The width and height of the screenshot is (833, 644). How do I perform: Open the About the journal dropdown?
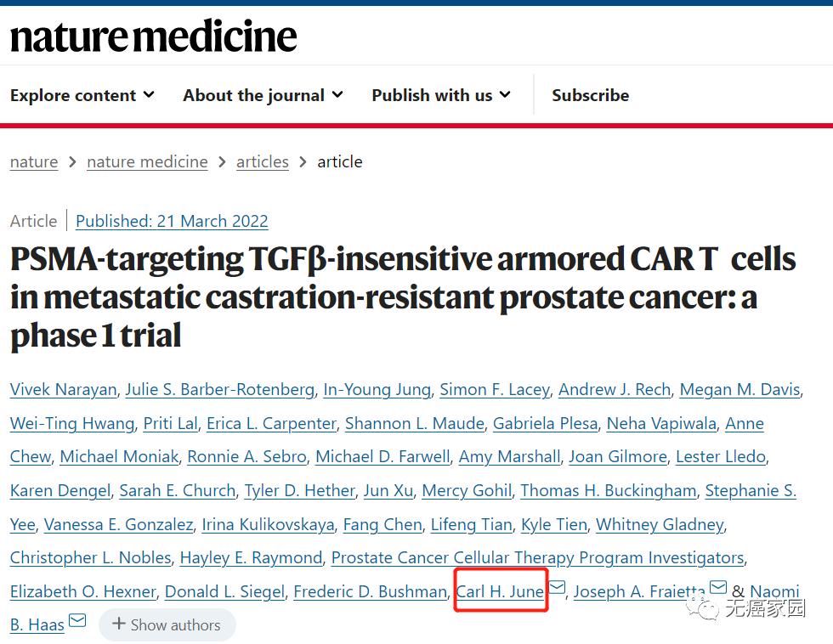click(263, 95)
